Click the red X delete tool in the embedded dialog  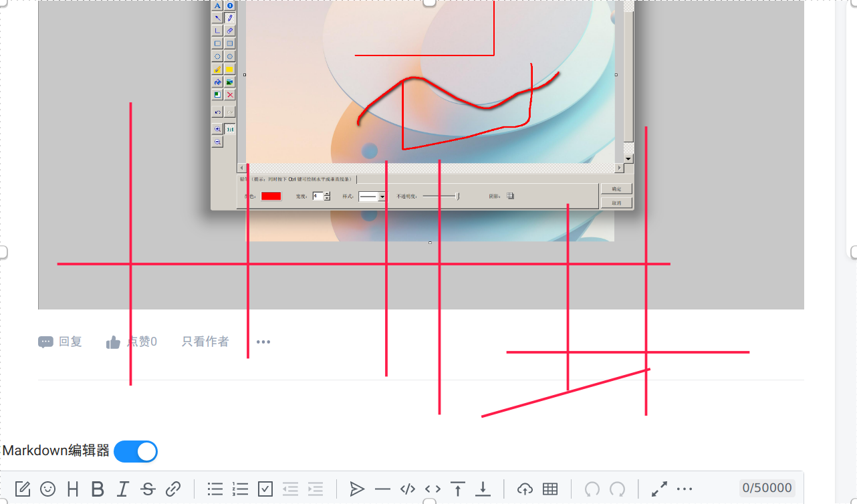[230, 95]
